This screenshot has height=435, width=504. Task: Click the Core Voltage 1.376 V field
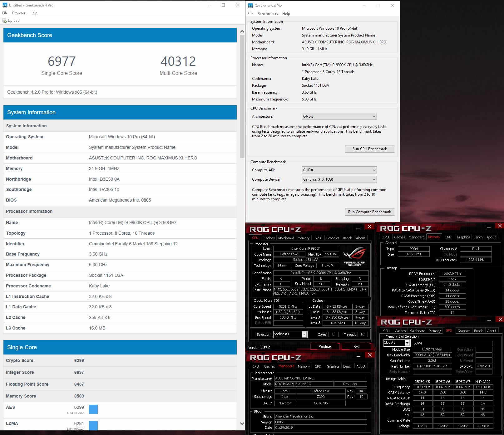tap(327, 265)
